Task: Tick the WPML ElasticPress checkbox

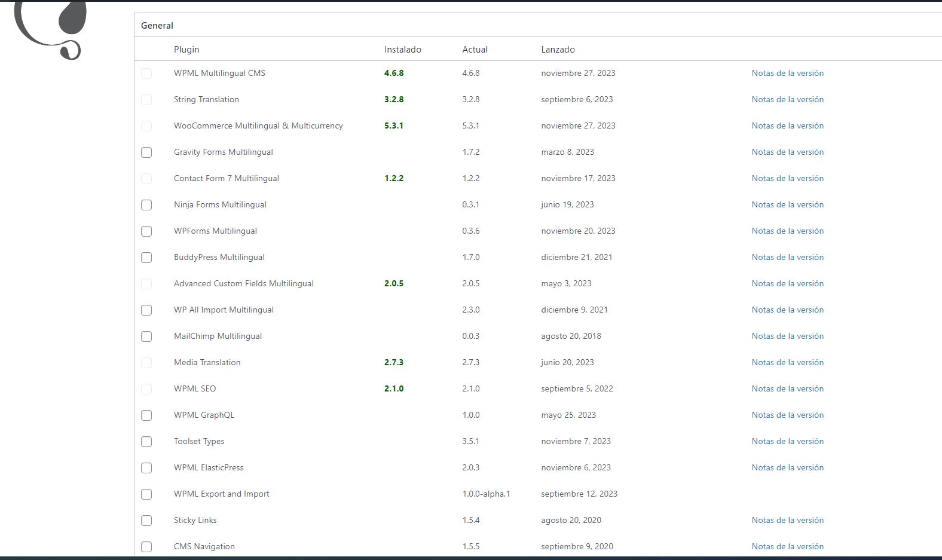Action: pos(146,468)
